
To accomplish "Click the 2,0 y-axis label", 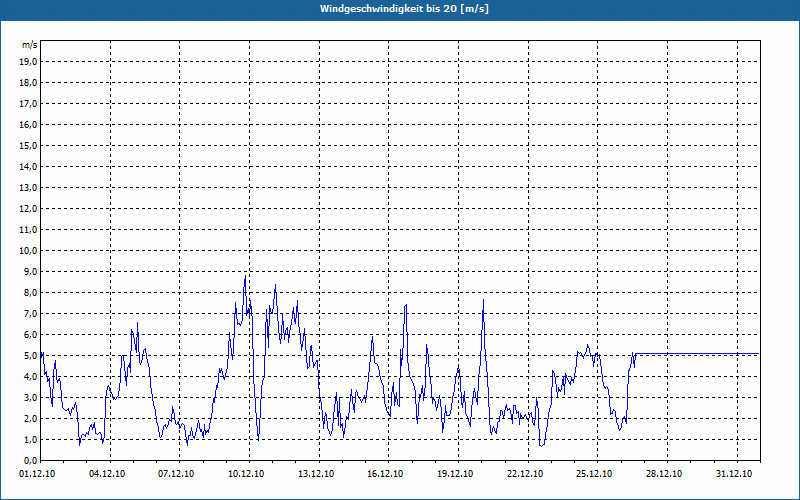I will (x=31, y=418).
